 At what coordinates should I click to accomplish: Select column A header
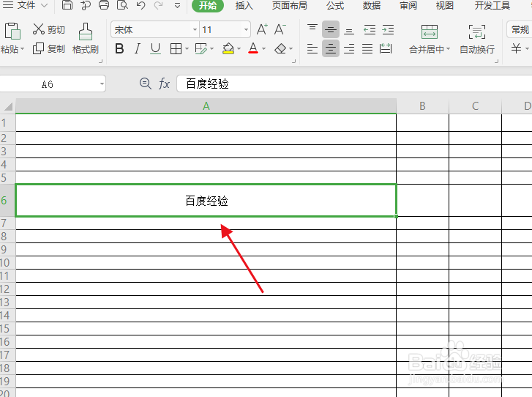pos(206,106)
